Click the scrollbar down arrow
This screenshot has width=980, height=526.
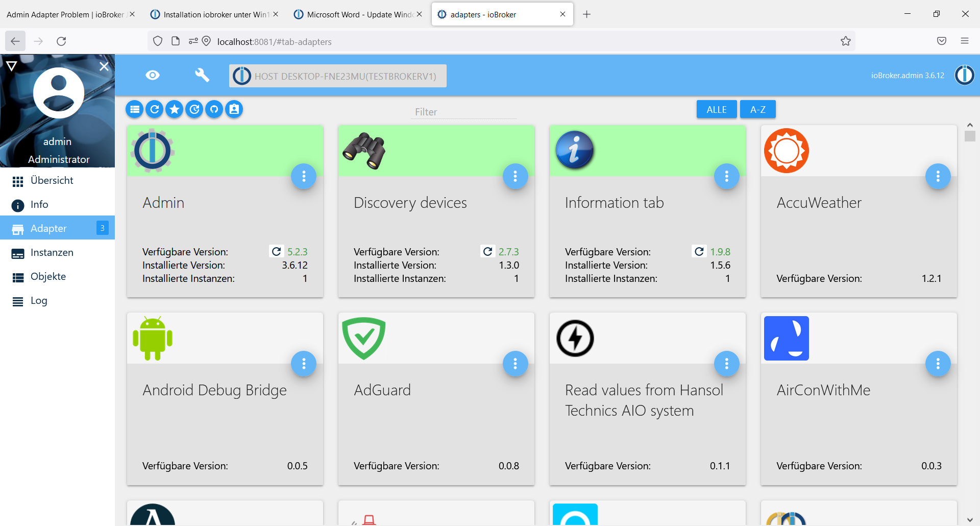click(x=970, y=520)
